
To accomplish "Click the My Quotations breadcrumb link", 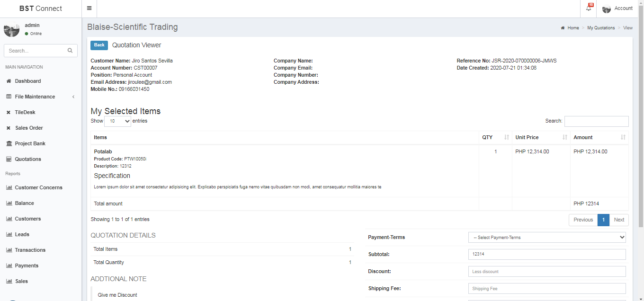I will tap(601, 28).
